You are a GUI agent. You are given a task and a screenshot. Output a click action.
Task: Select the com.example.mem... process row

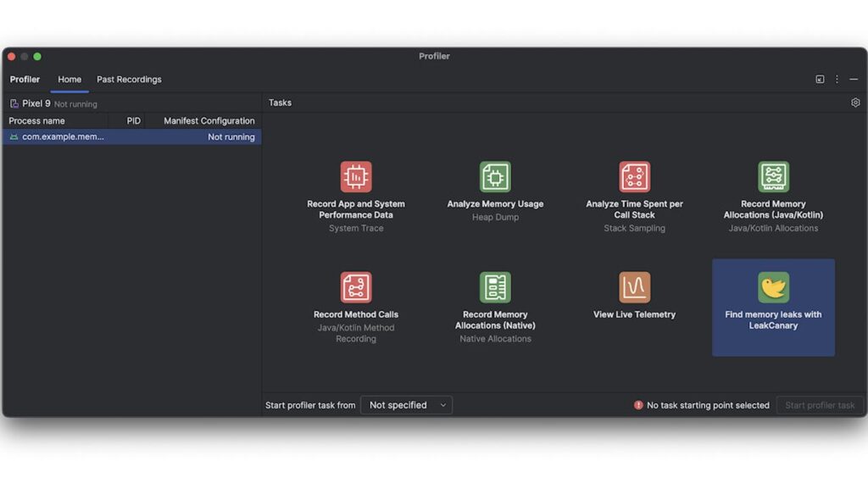pos(131,136)
